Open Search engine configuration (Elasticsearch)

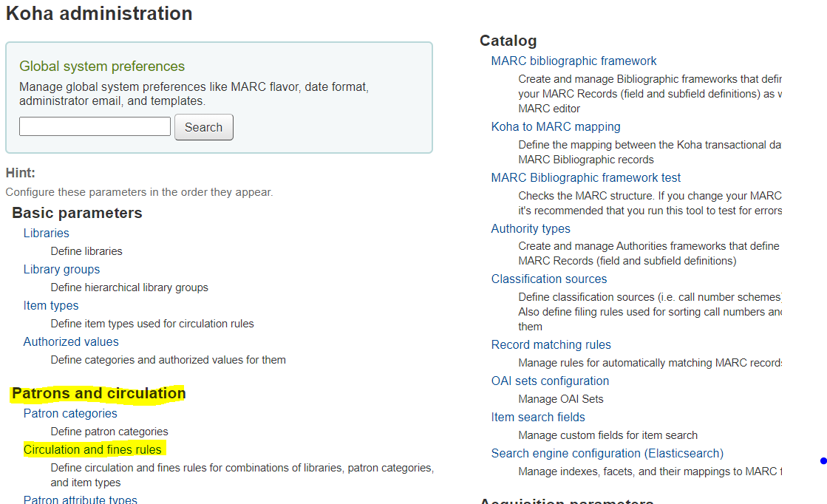(607, 454)
